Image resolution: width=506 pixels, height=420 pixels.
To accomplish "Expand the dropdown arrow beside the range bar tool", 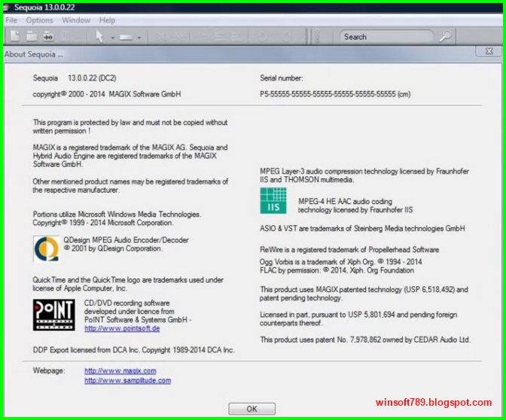I will [x=139, y=38].
